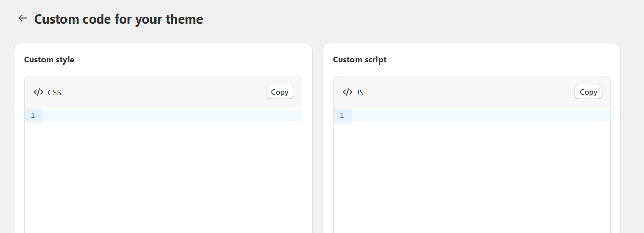
Task: Copy the CSS custom style code
Action: 280,92
